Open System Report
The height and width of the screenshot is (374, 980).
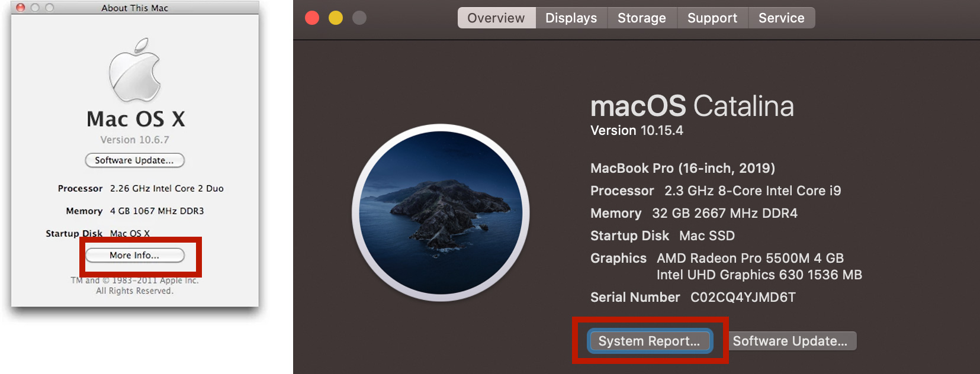649,341
